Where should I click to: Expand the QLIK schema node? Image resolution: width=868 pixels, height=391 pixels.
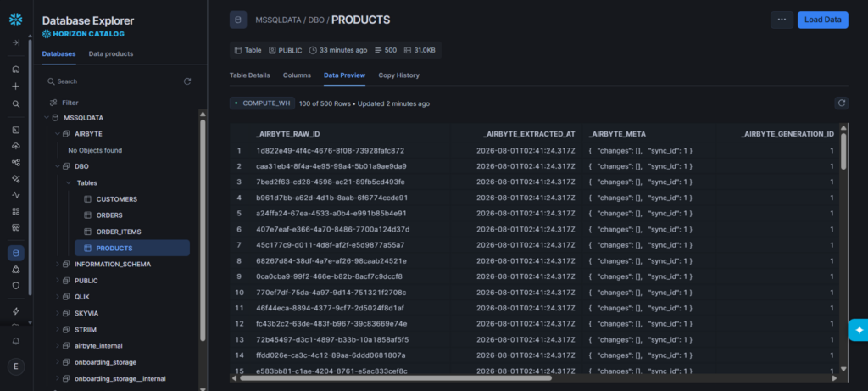point(57,297)
